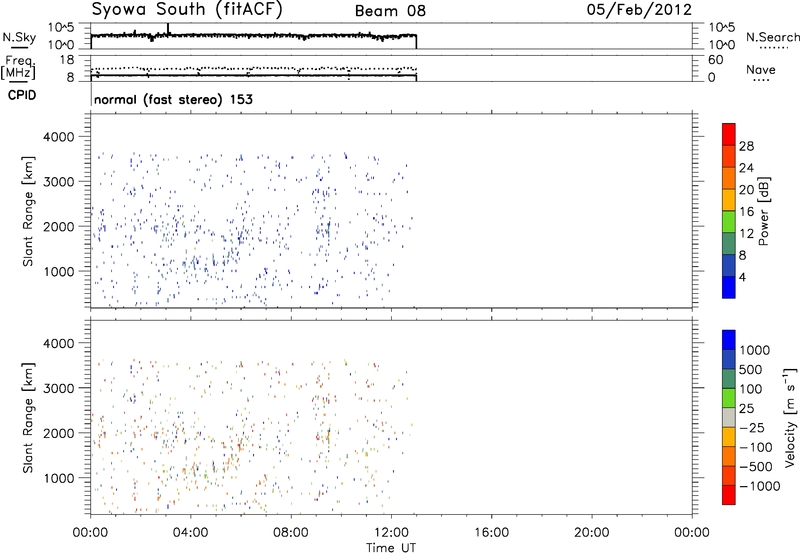Click the "N.Sky" legend label

tap(19, 37)
